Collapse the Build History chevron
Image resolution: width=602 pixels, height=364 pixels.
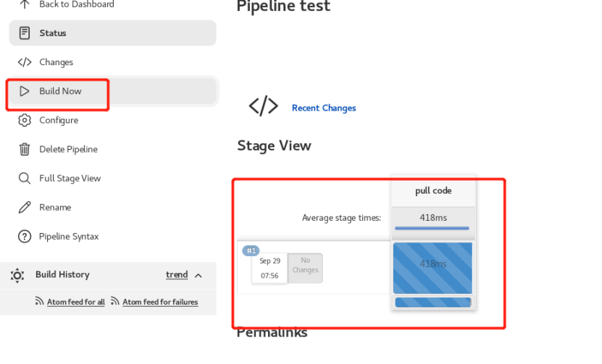tap(198, 275)
